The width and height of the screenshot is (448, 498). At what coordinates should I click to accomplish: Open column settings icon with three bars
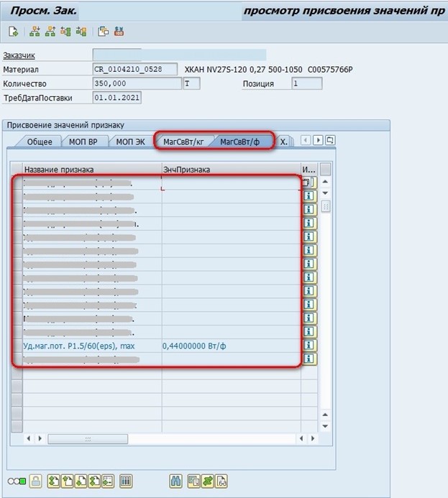click(126, 481)
